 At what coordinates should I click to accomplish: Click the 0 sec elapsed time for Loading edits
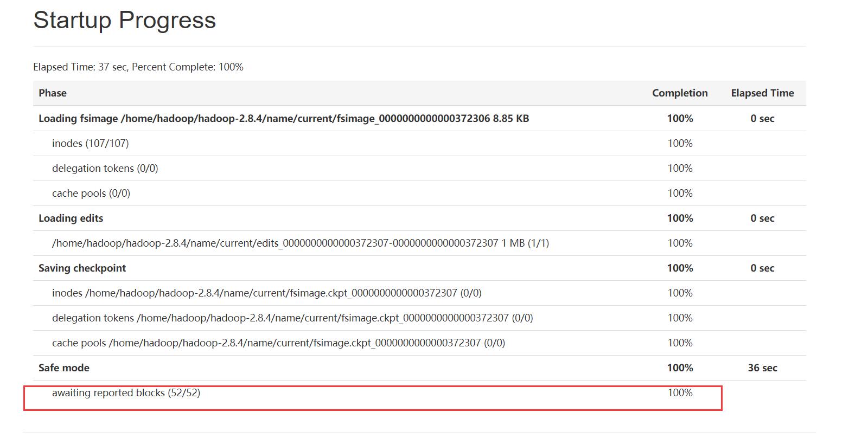point(762,218)
